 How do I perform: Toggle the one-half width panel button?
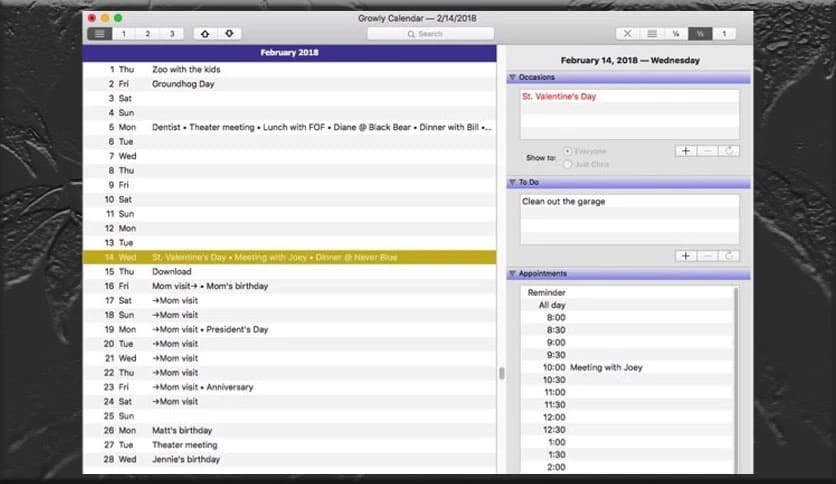pyautogui.click(x=700, y=34)
